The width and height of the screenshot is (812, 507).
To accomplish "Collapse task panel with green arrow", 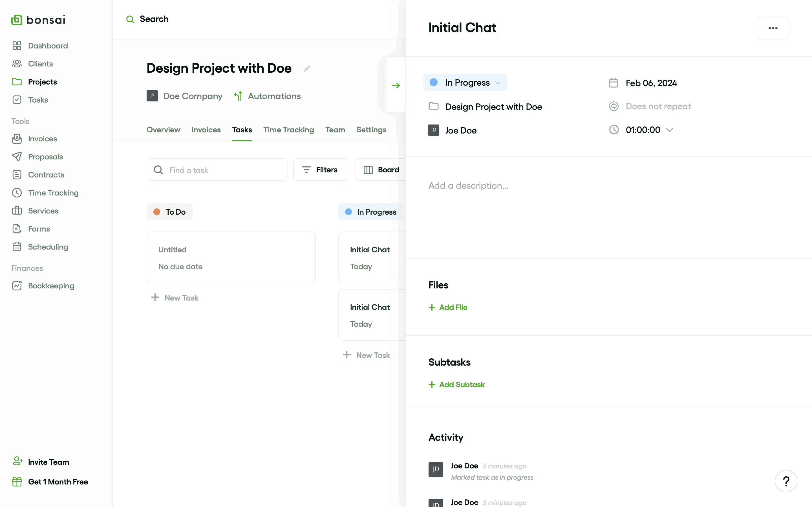I will click(x=396, y=85).
